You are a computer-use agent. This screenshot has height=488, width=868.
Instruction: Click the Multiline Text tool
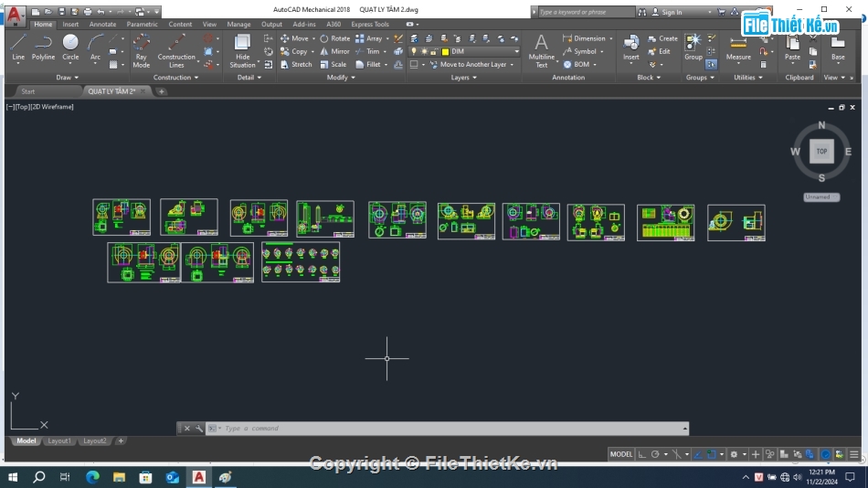coord(542,51)
